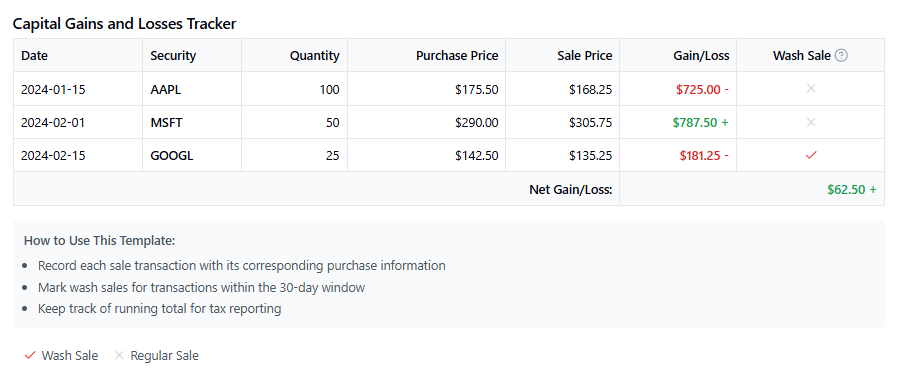Click the Purchase Price column header
The image size is (899, 382).
427,56
